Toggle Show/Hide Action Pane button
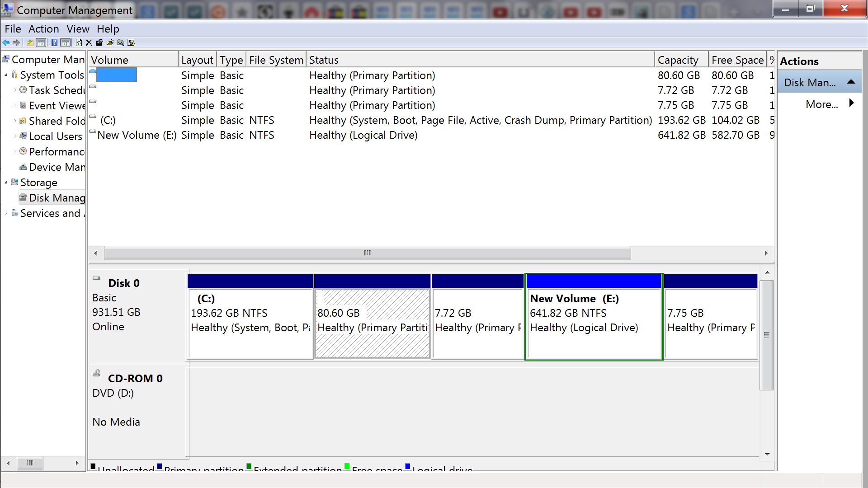 click(66, 42)
